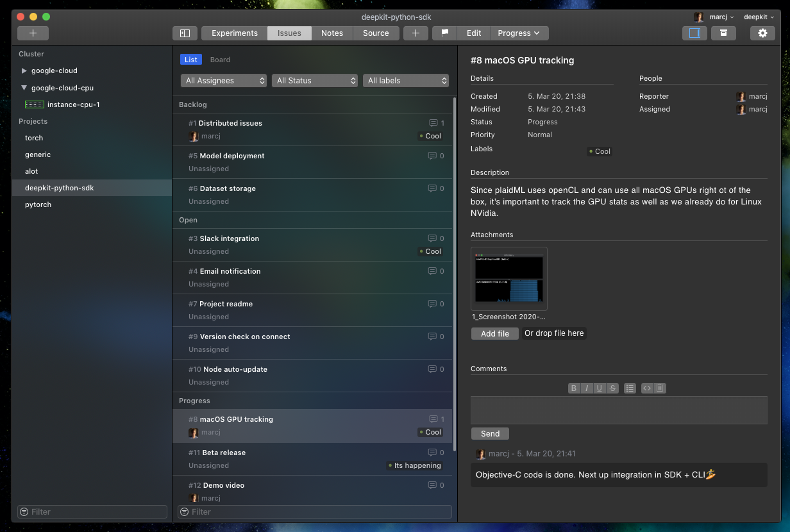
Task: Click the plus icon to create a new issue
Action: [x=416, y=33]
